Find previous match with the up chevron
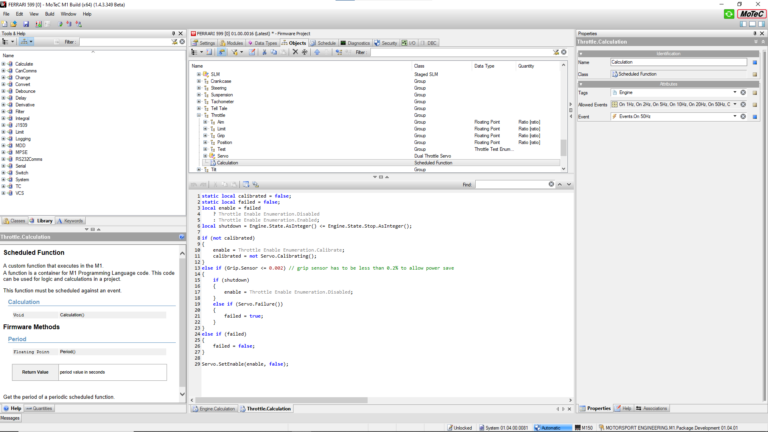The image size is (768, 432). click(x=560, y=184)
